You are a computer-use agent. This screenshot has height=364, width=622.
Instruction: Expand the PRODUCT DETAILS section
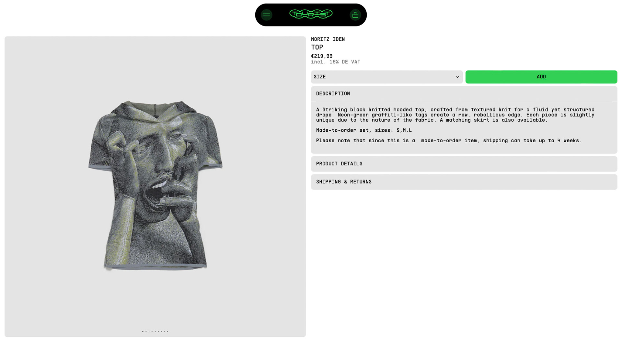(464, 164)
